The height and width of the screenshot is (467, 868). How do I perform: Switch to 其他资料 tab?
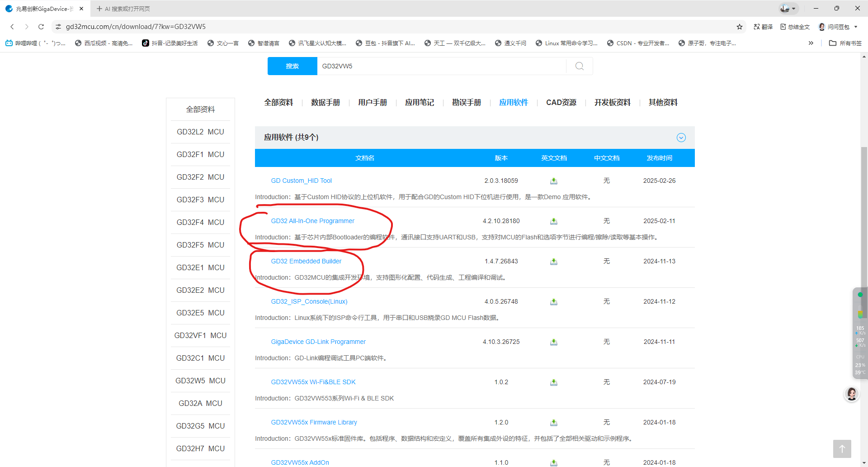point(663,103)
